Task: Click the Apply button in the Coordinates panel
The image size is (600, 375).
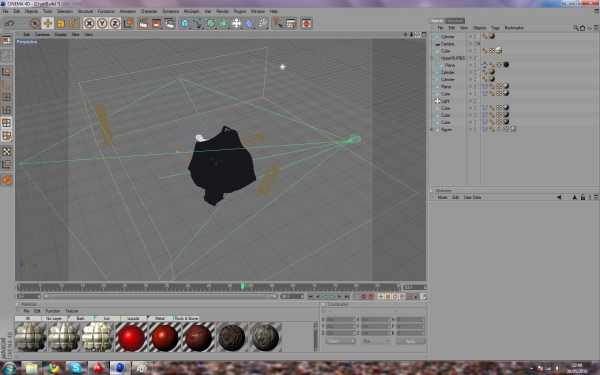Action: 410,341
